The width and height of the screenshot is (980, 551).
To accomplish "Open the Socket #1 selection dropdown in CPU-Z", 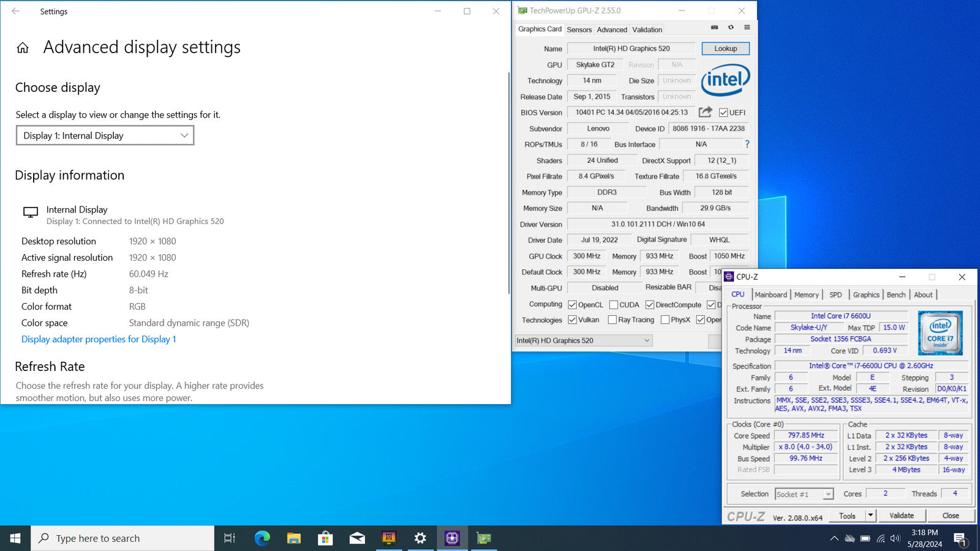I will (x=804, y=494).
